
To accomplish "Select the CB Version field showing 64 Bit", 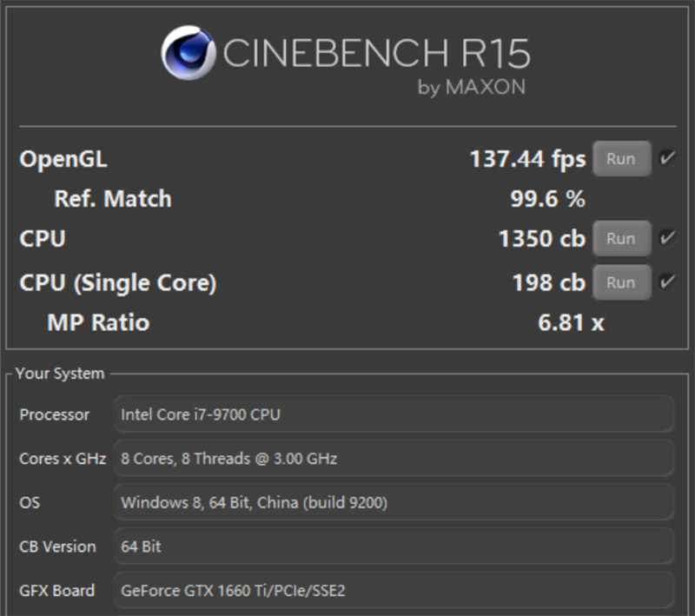I will click(x=394, y=546).
